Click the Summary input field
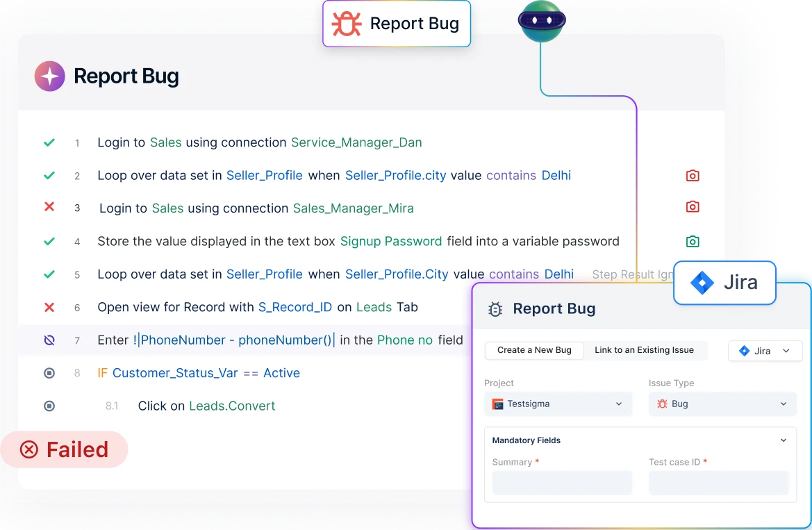This screenshot has height=530, width=812. 562,483
